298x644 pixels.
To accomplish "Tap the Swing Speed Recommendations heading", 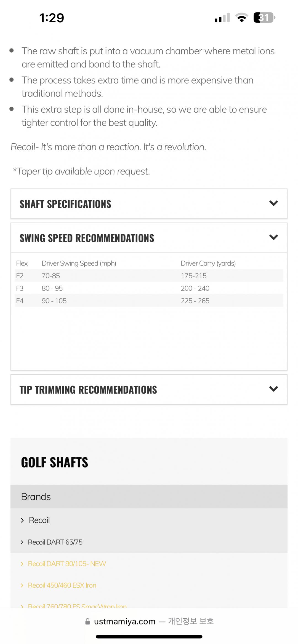I will click(87, 238).
